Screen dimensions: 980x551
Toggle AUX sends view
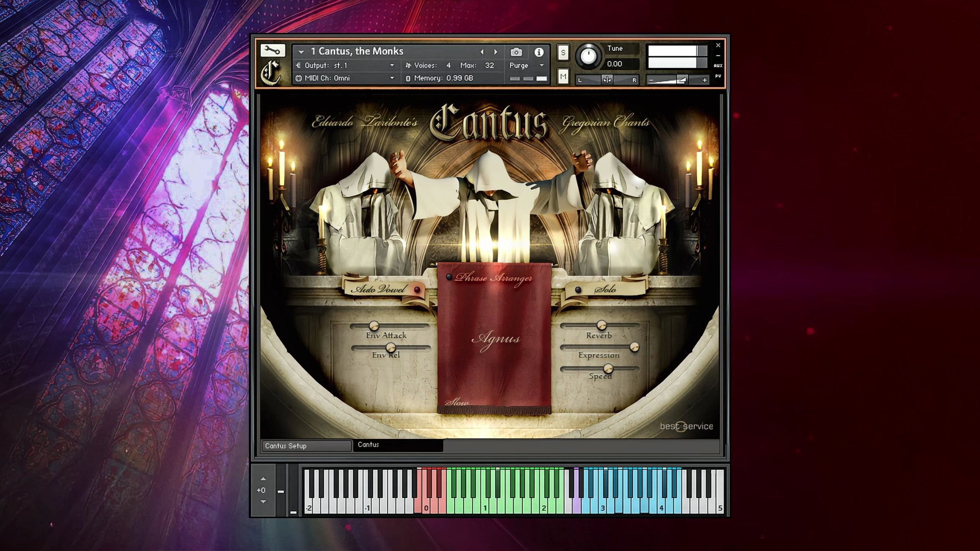[x=718, y=65]
